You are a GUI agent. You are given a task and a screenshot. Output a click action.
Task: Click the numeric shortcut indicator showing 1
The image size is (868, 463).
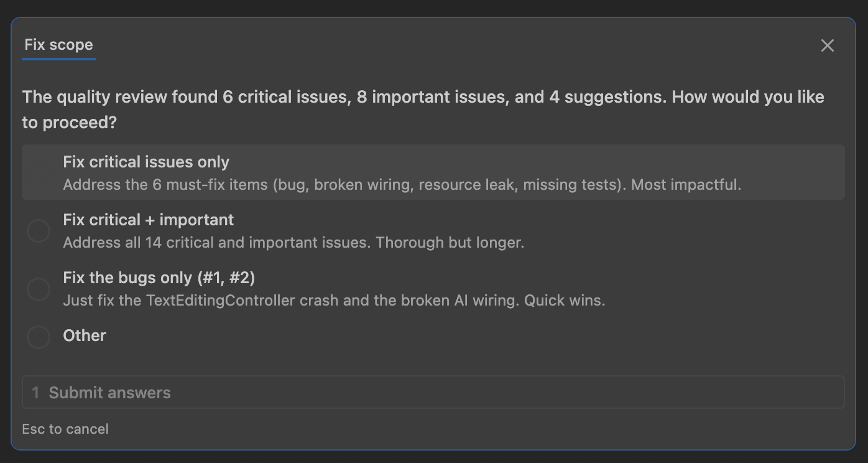click(x=35, y=393)
